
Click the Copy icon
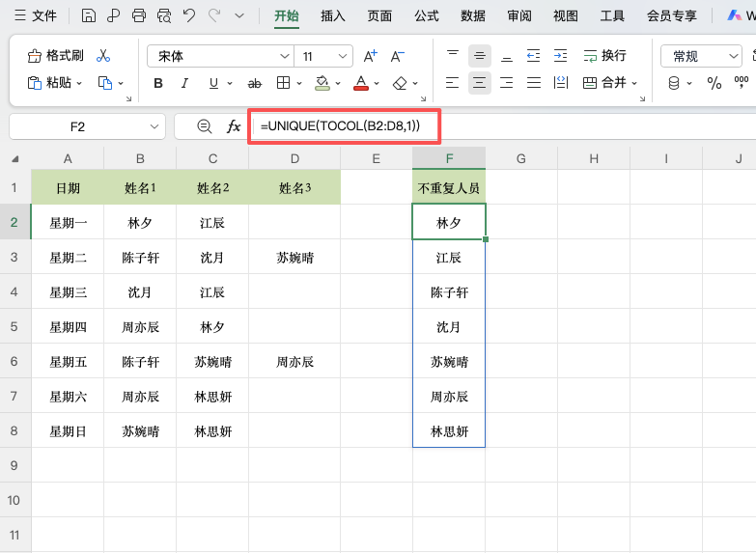coord(105,83)
